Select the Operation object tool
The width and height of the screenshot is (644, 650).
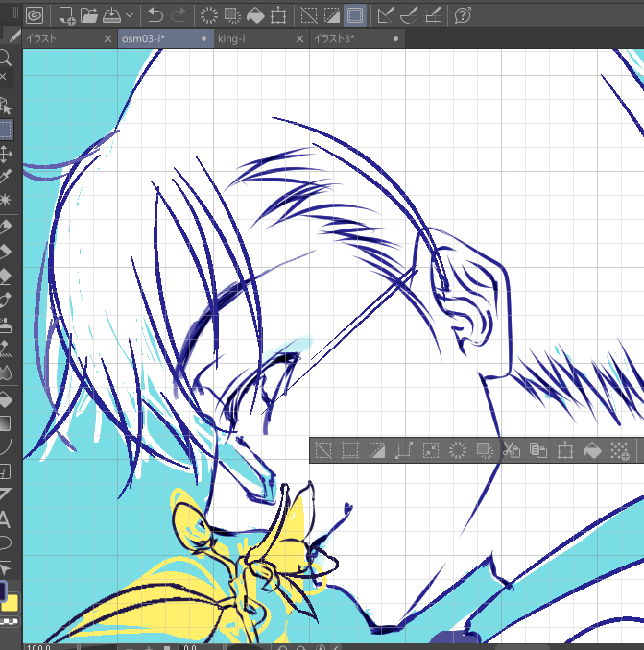tap(5, 106)
